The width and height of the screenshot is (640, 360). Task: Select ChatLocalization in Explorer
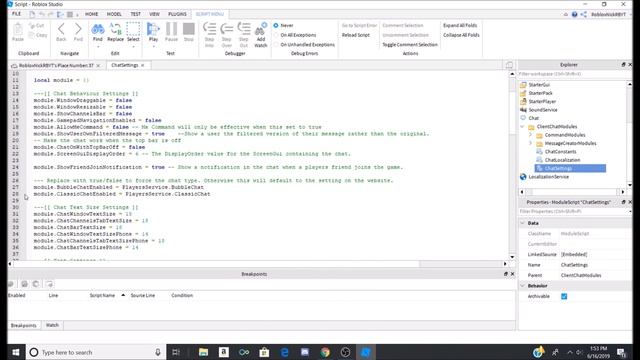562,160
